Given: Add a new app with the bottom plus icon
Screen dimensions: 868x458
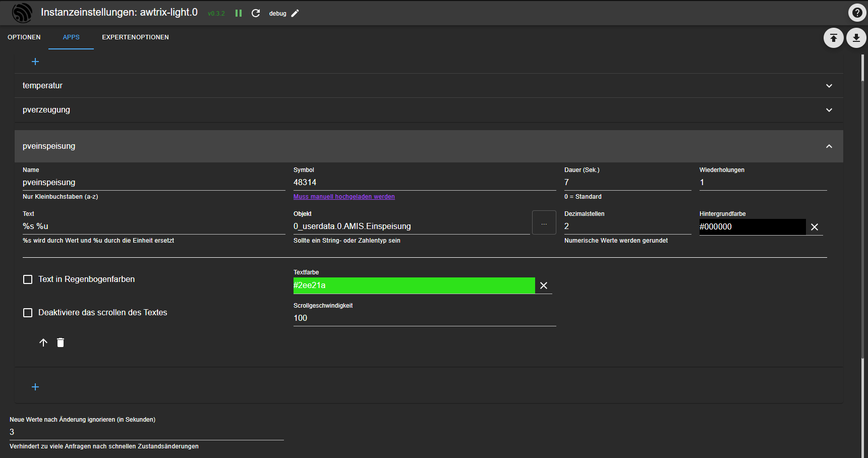Looking at the screenshot, I should 35,387.
